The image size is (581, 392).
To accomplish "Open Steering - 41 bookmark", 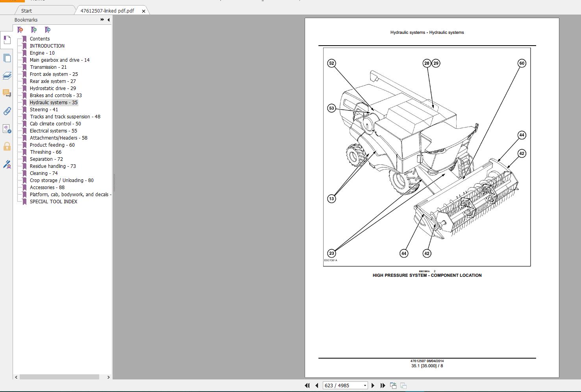I will (x=44, y=109).
